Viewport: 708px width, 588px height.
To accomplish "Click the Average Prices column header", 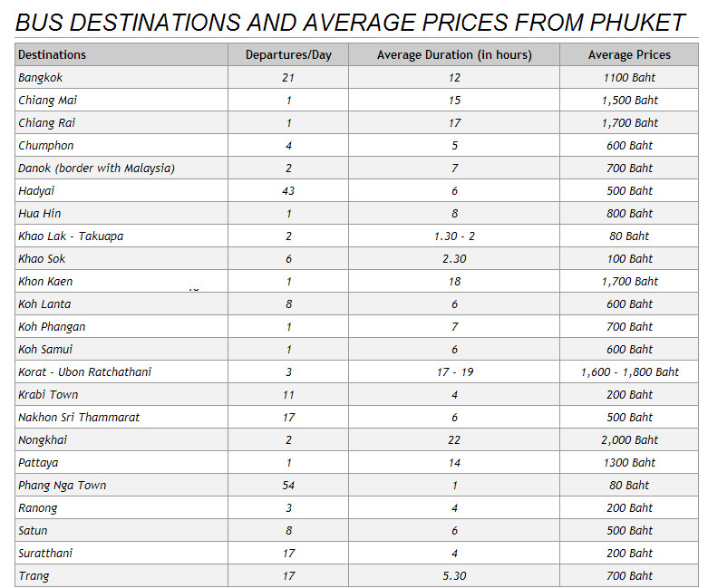I will pyautogui.click(x=629, y=54).
